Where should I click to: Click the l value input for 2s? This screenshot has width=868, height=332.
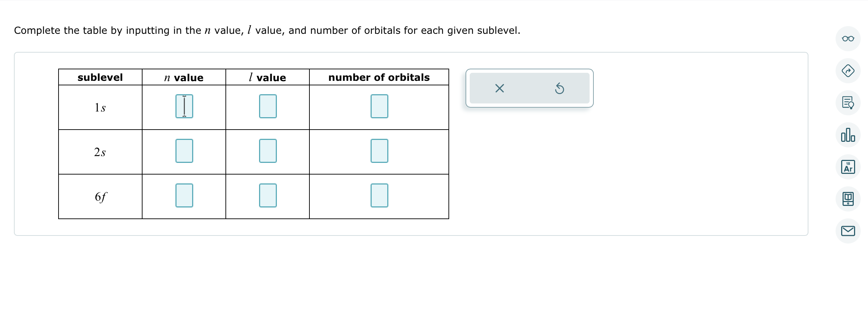pos(267,151)
